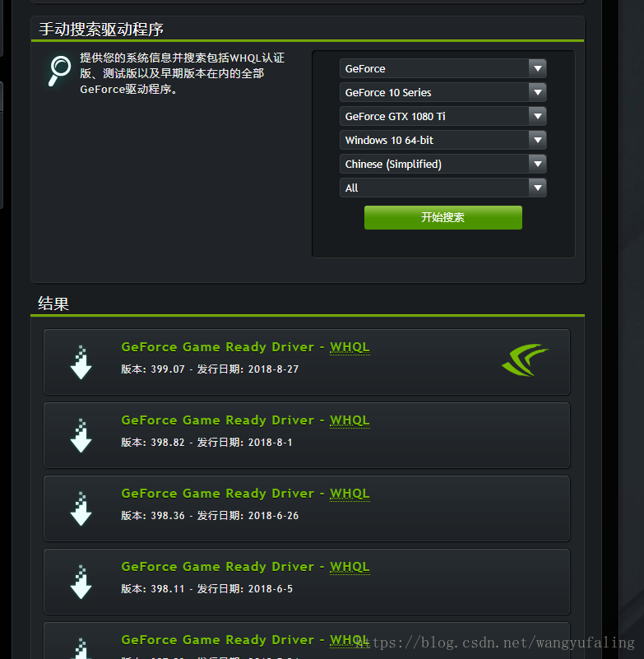This screenshot has width=644, height=659.
Task: Click the 398.82 driver result card
Action: click(307, 435)
